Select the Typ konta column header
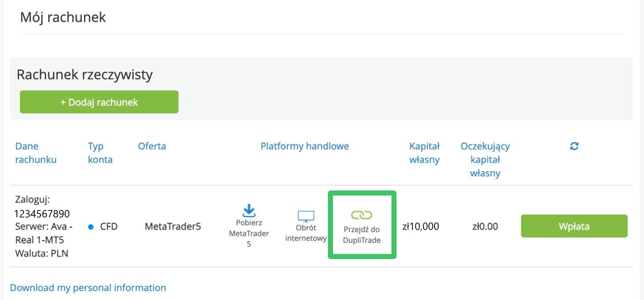644x300 pixels. 100,153
